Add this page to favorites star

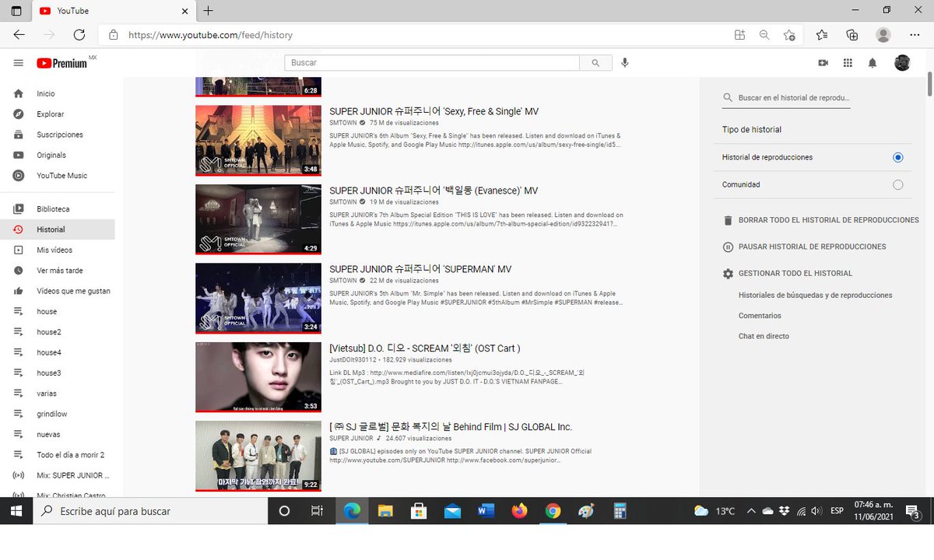click(x=789, y=35)
